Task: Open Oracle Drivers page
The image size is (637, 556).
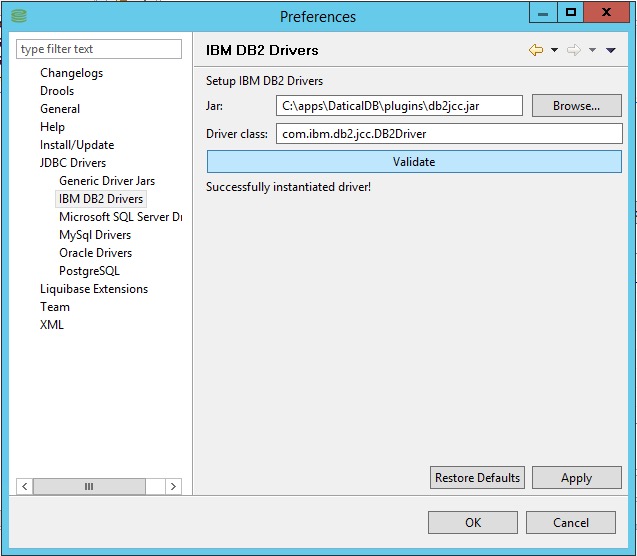Action: [95, 253]
